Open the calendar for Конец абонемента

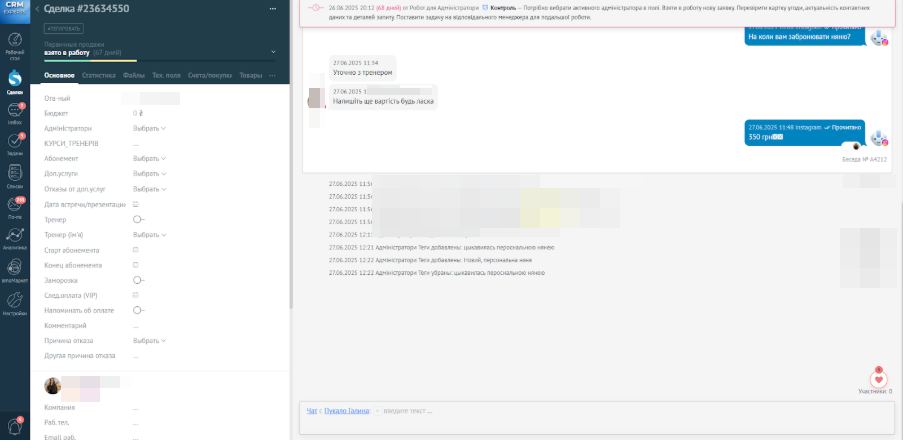(x=136, y=265)
